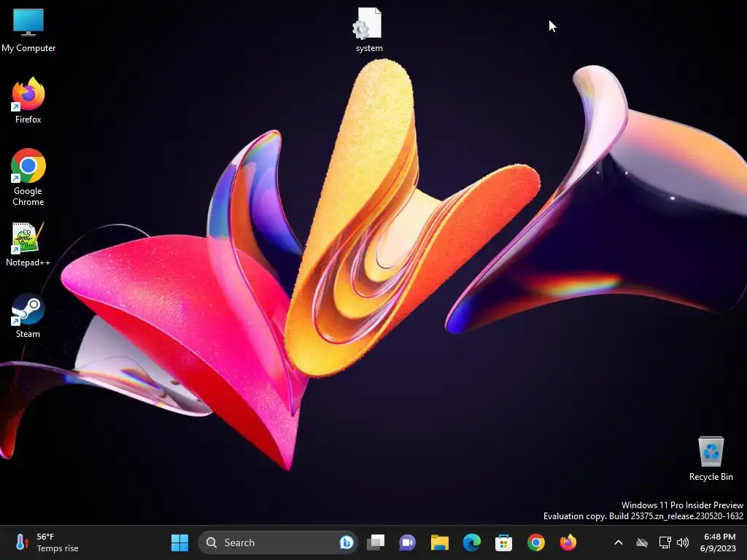Select the Firefox desktop shortcut
Image resolution: width=747 pixels, height=560 pixels.
point(28,101)
